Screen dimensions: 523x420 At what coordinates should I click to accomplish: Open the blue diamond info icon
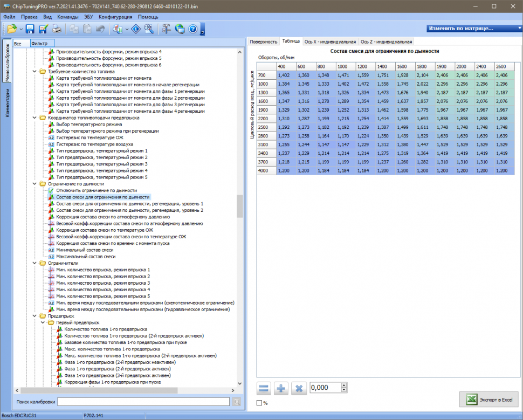tap(136, 29)
